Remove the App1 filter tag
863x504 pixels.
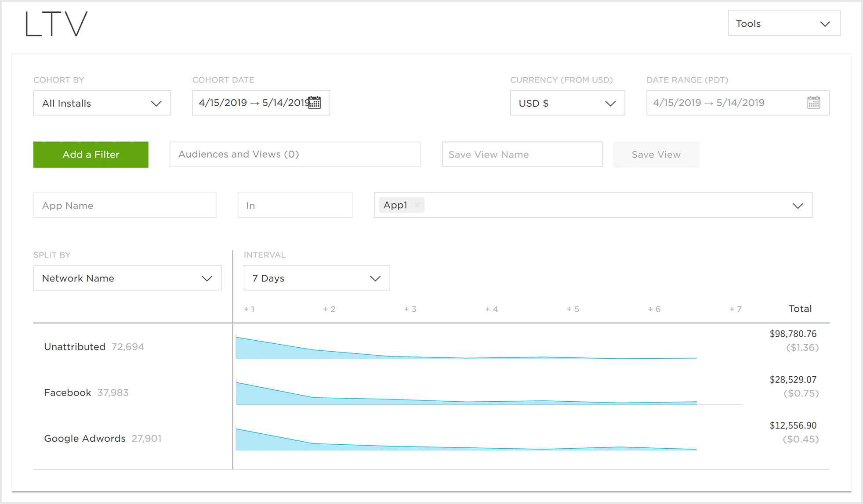coord(417,205)
